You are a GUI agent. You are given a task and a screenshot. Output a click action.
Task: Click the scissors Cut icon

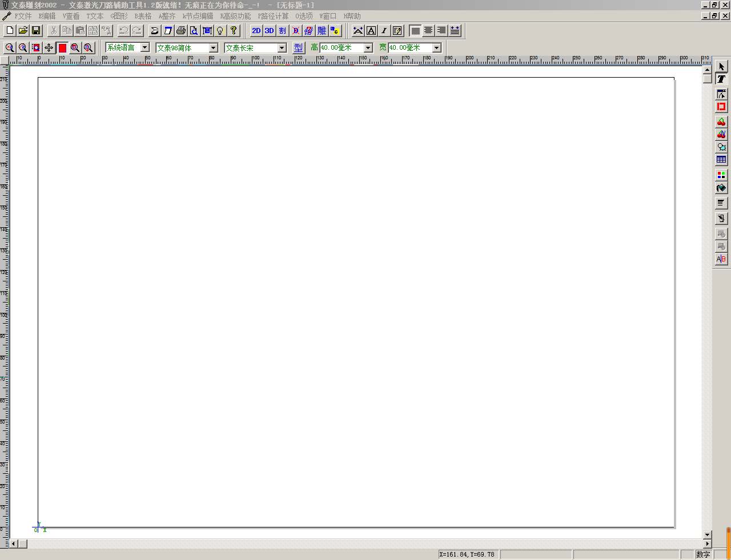54,30
